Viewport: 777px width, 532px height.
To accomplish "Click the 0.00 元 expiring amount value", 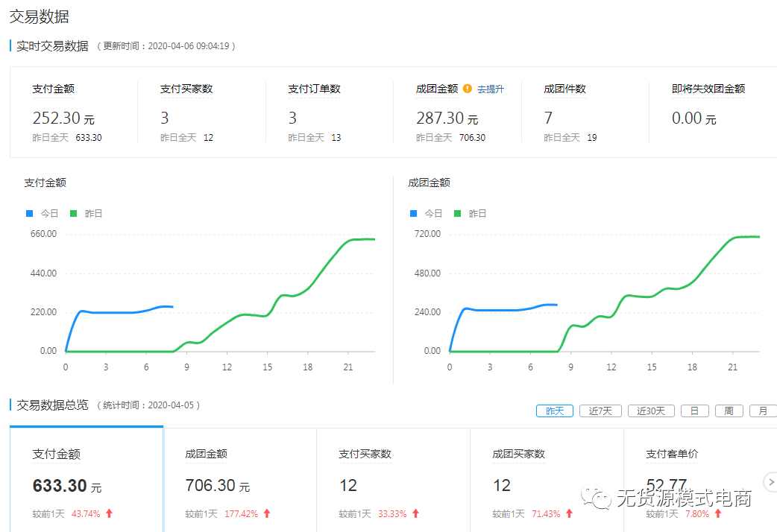I will tap(693, 118).
